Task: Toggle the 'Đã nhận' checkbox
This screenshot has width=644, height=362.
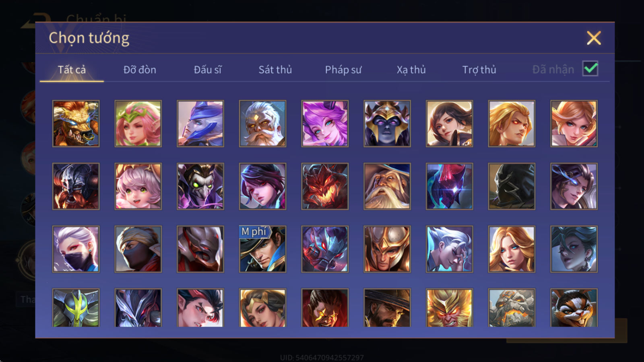Action: point(590,69)
